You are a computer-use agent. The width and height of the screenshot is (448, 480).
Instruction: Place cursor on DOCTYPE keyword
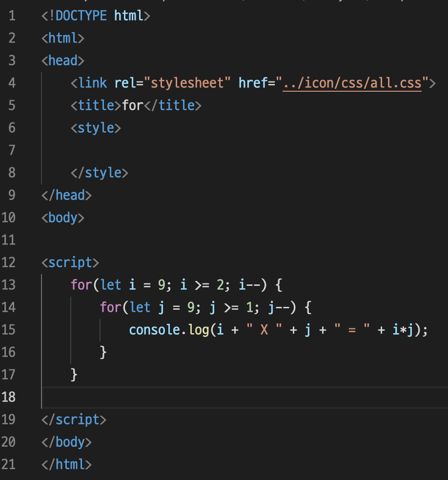point(81,16)
